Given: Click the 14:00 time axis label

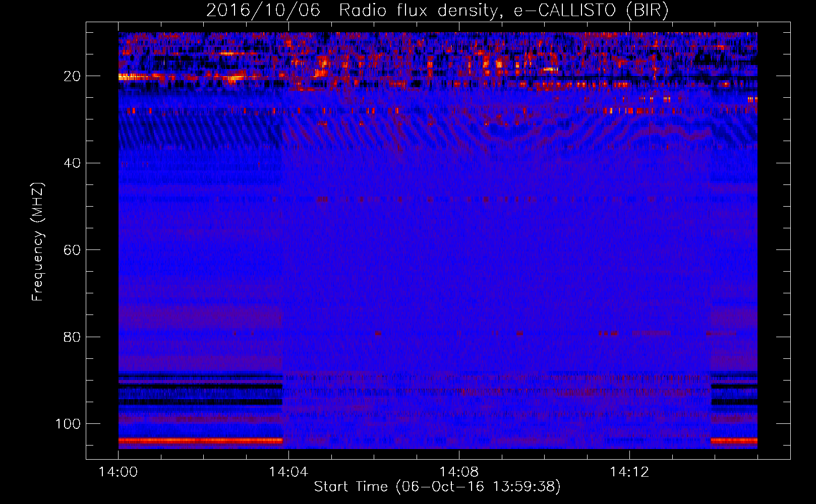Looking at the screenshot, I should click(x=118, y=472).
